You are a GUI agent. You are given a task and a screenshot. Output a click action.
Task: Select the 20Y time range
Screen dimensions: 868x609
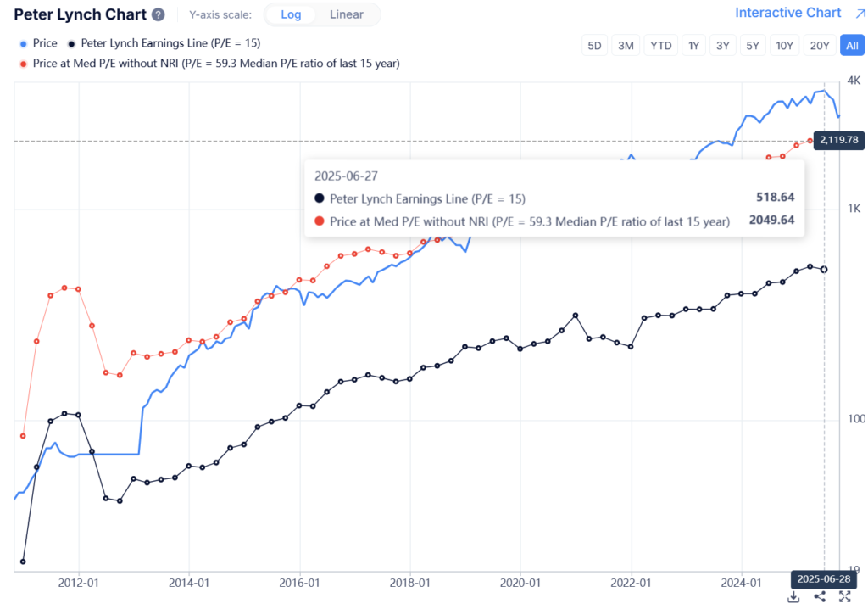pos(820,46)
